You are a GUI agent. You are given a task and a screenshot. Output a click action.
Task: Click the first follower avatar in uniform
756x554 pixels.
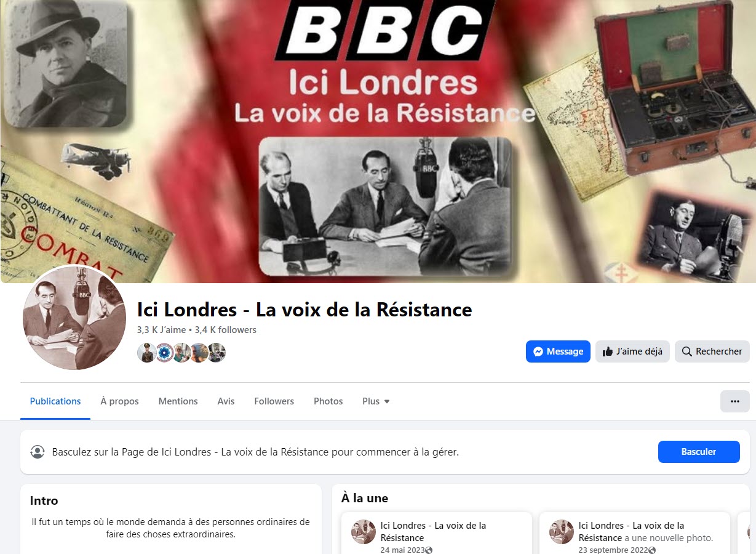click(x=146, y=353)
